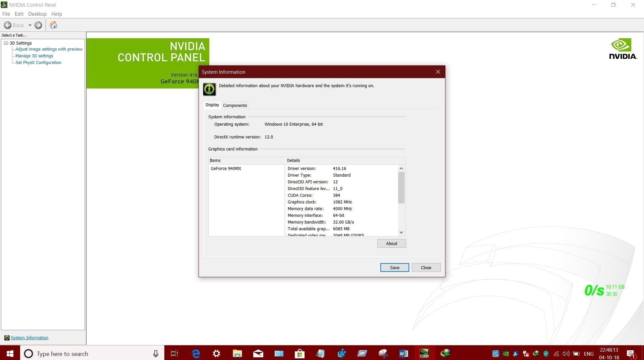Click the details list scroll up arrow
This screenshot has width=644, height=360.
[401, 168]
